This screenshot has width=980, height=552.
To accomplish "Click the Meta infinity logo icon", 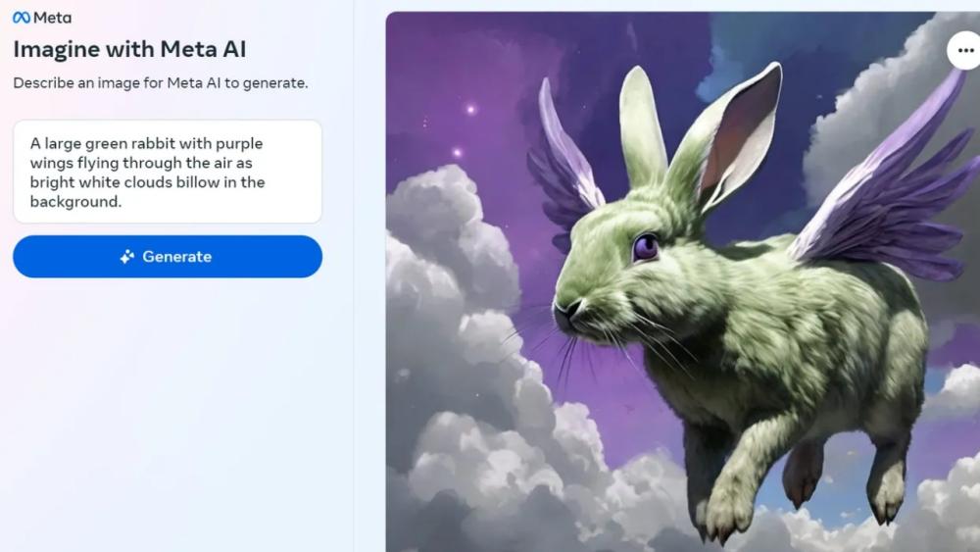I will pos(22,18).
